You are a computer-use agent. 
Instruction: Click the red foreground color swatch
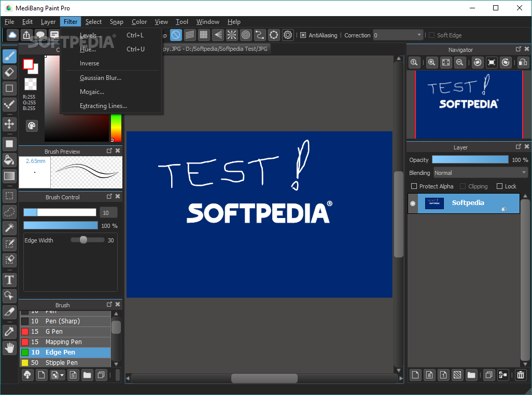coord(28,64)
